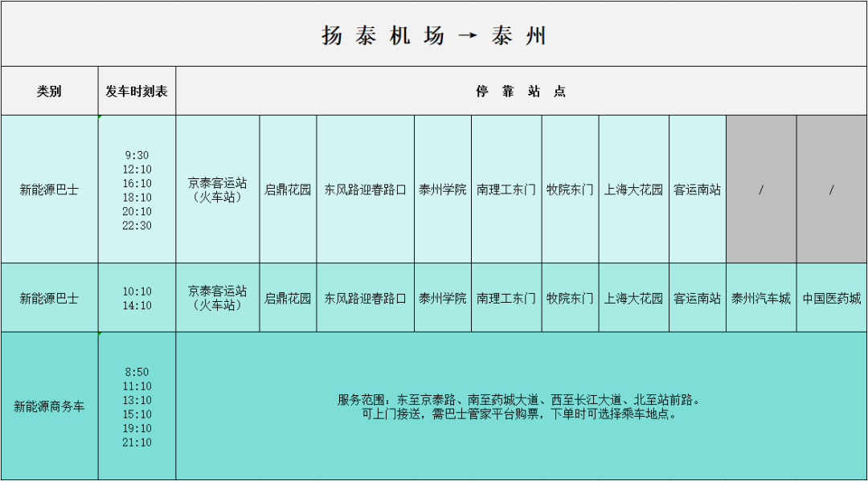Select the 停靠站点 header cell
This screenshot has width=868, height=481.
[x=521, y=91]
